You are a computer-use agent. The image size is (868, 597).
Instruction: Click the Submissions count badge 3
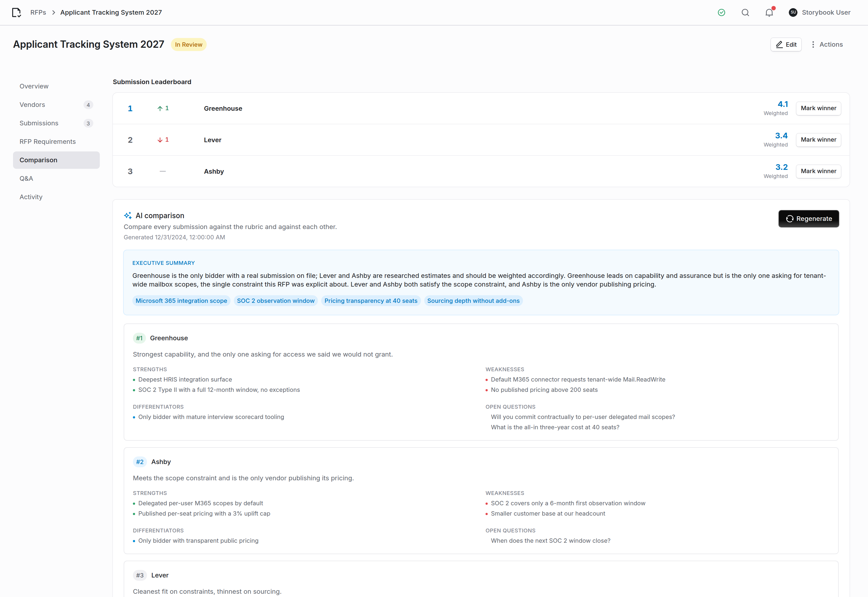88,123
